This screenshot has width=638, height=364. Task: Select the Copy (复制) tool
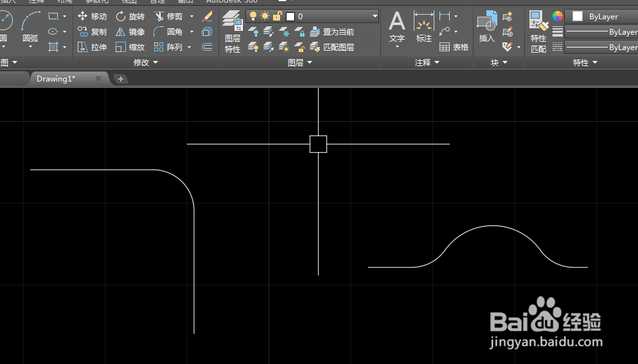pyautogui.click(x=93, y=31)
